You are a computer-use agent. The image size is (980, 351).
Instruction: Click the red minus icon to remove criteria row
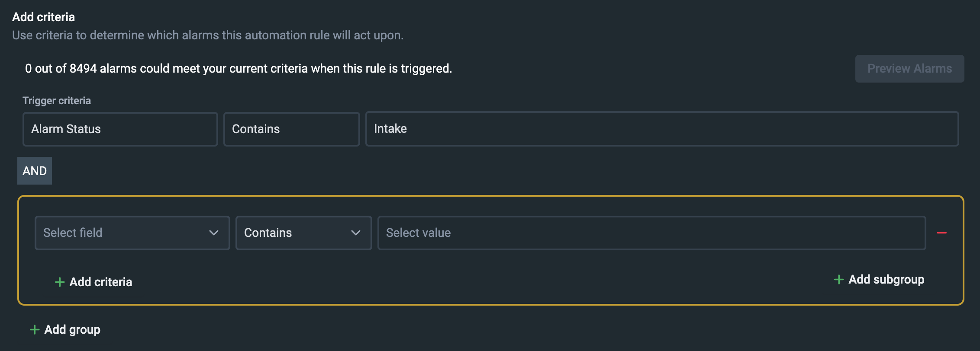(942, 233)
